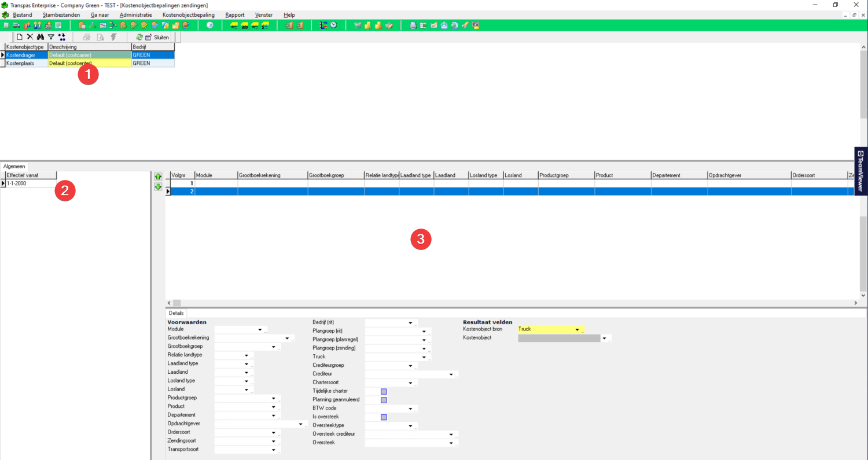Move row up with green up arrow
The image size is (868, 460).
point(157,176)
